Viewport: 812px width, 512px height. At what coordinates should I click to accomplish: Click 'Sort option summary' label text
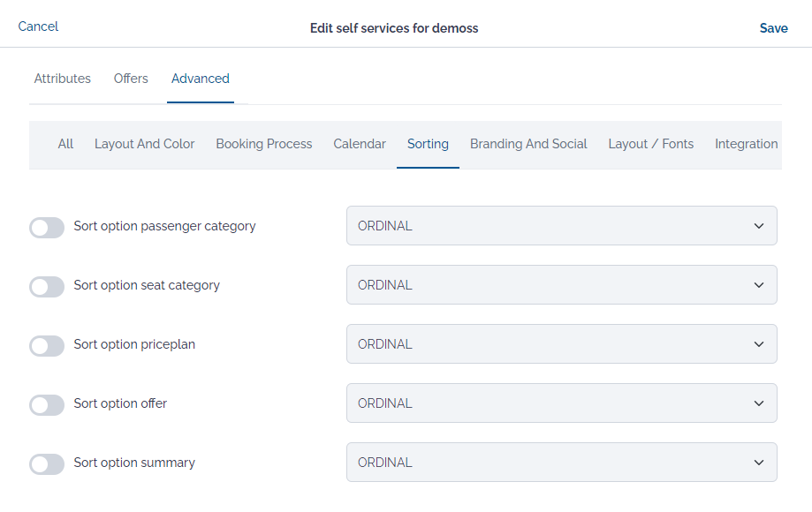click(x=134, y=463)
